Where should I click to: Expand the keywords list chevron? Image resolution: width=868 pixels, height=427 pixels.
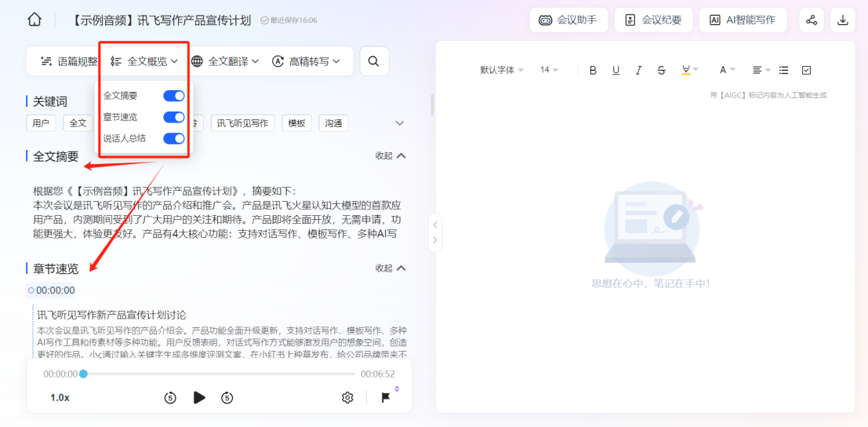coord(400,123)
